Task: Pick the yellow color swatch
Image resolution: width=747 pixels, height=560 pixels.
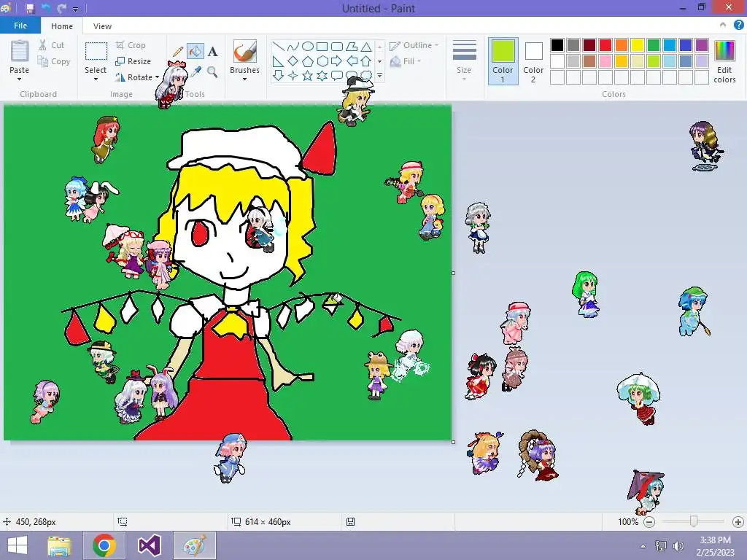Action: (x=638, y=45)
